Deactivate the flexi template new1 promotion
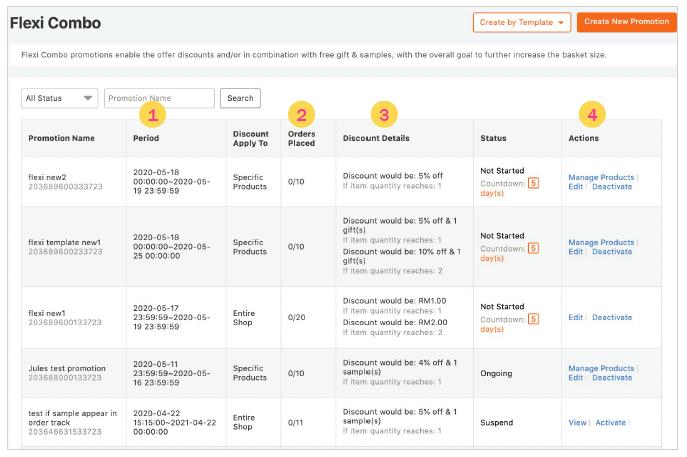687x457 pixels. pyautogui.click(x=612, y=252)
